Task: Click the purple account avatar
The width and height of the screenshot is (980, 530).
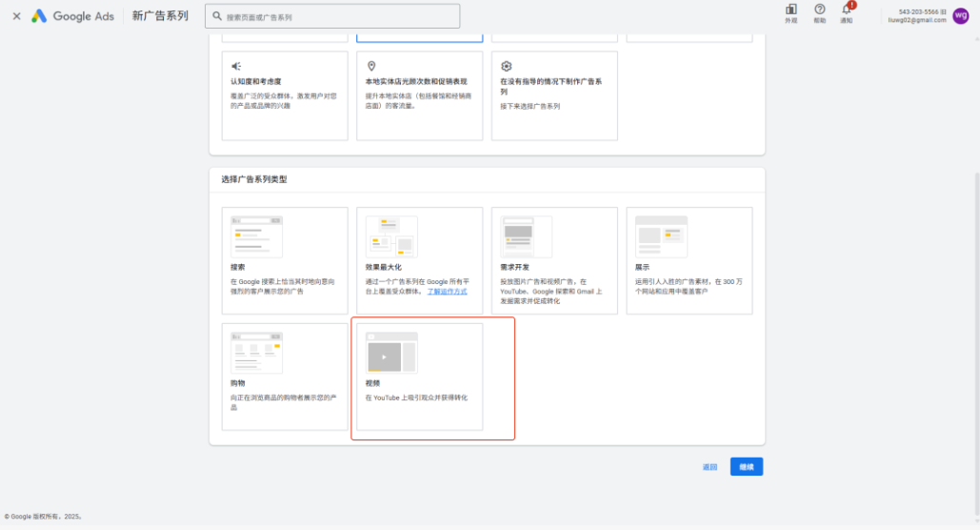Action: (x=961, y=15)
